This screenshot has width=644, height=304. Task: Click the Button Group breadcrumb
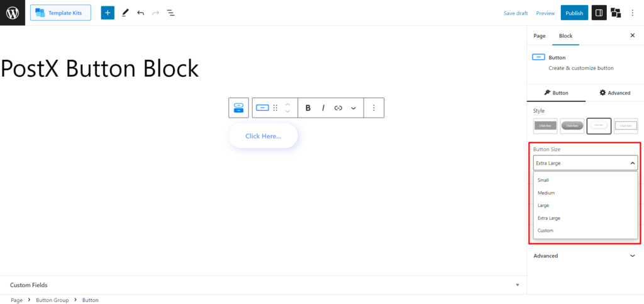(x=52, y=300)
